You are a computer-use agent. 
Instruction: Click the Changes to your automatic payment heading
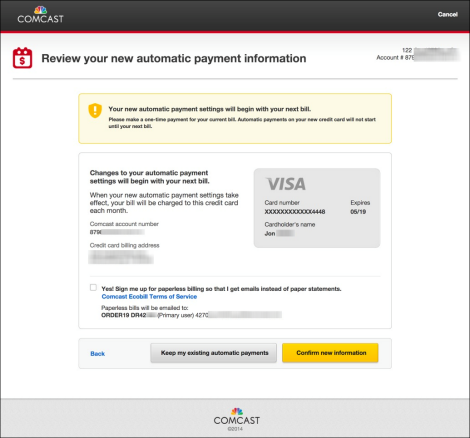coord(149,177)
